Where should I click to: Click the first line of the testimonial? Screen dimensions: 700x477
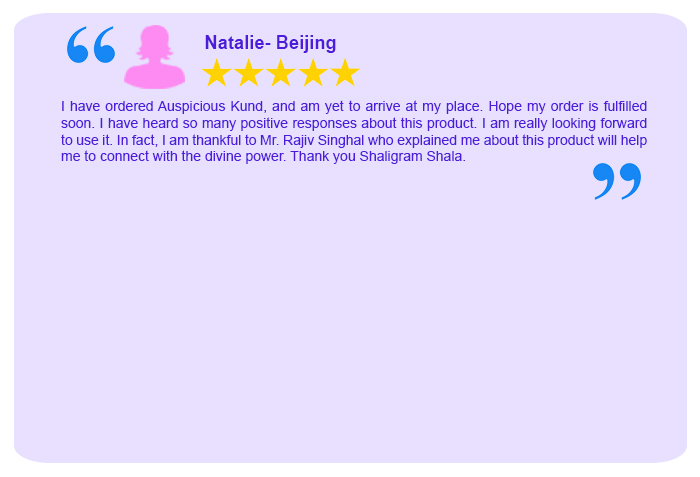[354, 107]
